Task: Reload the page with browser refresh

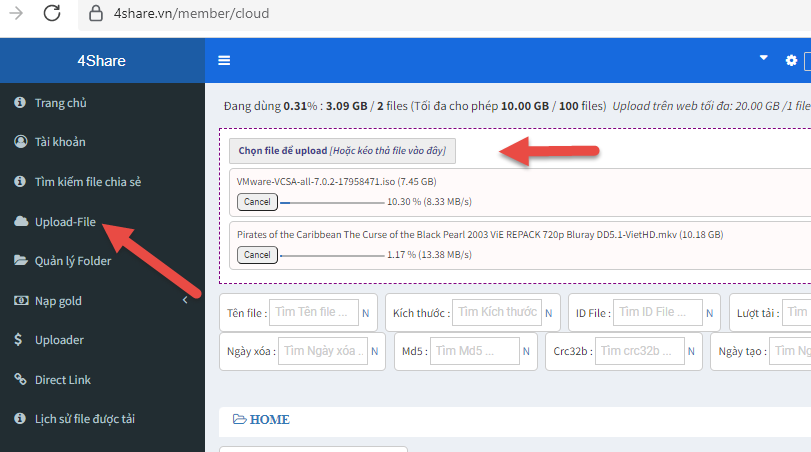Action: click(x=53, y=14)
